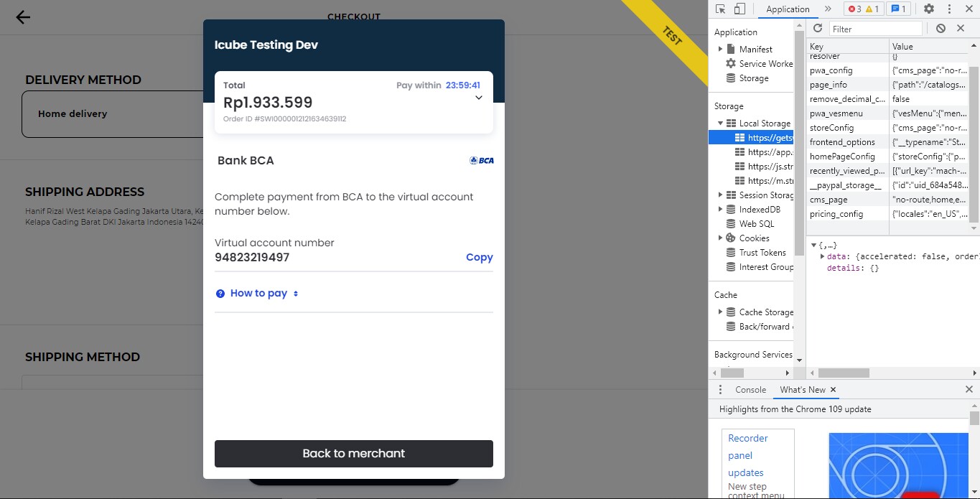The image size is (980, 499).
Task: Select the remove_decimal_c... storage row
Action: pyautogui.click(x=887, y=99)
